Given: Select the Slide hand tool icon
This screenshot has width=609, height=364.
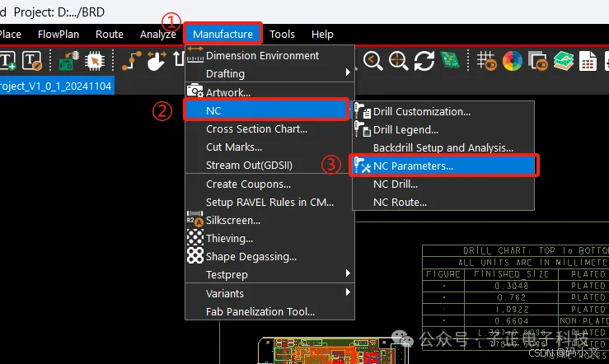Looking at the screenshot, I should pyautogui.click(x=157, y=61).
